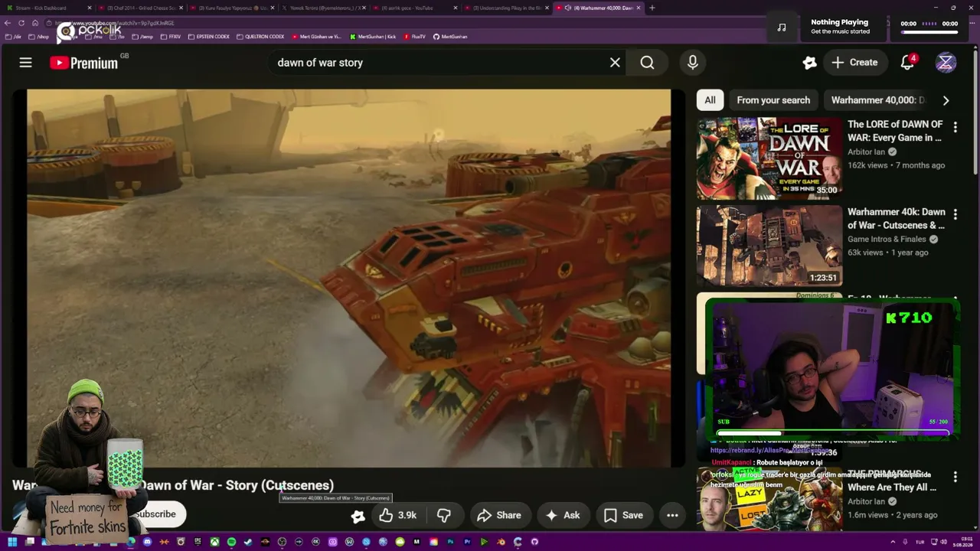Click the '63k views • 1 year ago' text

887,253
